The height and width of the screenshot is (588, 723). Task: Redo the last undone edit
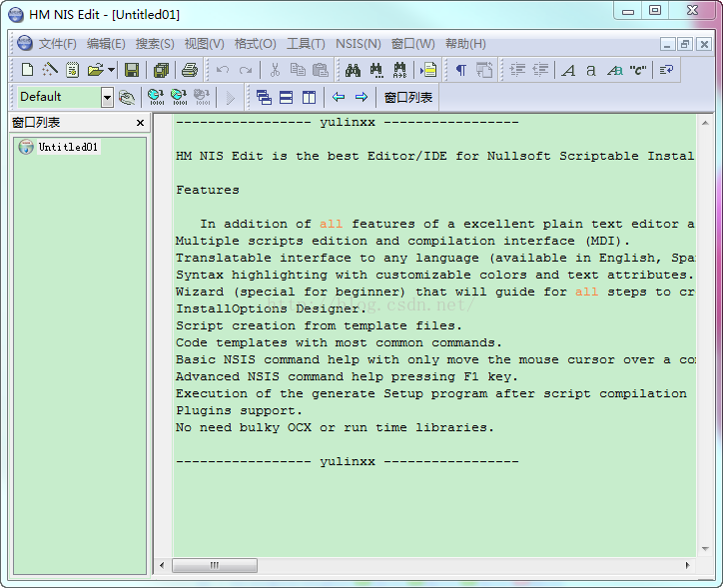tap(246, 70)
